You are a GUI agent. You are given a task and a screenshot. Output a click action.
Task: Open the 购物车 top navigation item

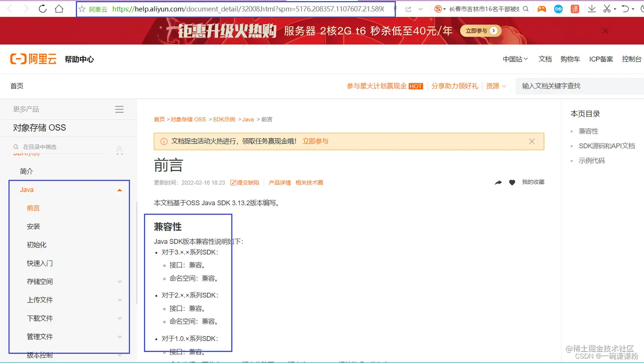pyautogui.click(x=570, y=59)
